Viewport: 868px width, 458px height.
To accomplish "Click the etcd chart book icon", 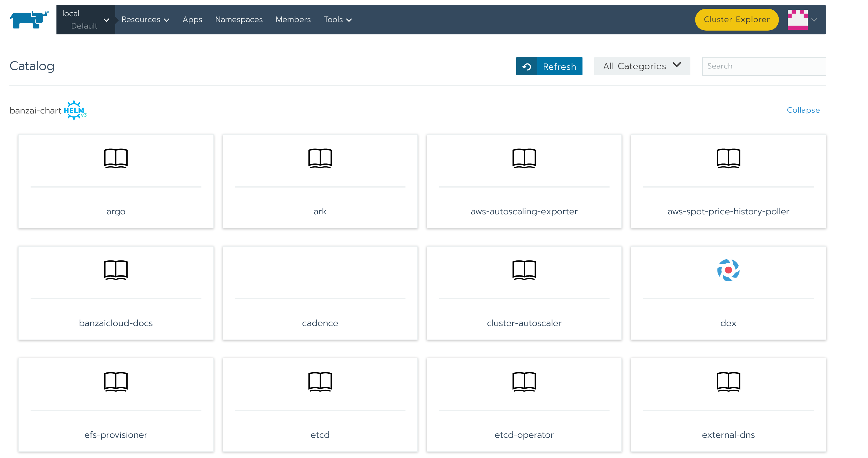I will (320, 382).
